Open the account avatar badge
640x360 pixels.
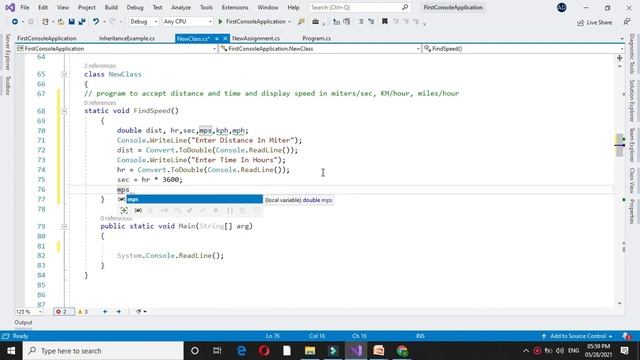pyautogui.click(x=562, y=7)
